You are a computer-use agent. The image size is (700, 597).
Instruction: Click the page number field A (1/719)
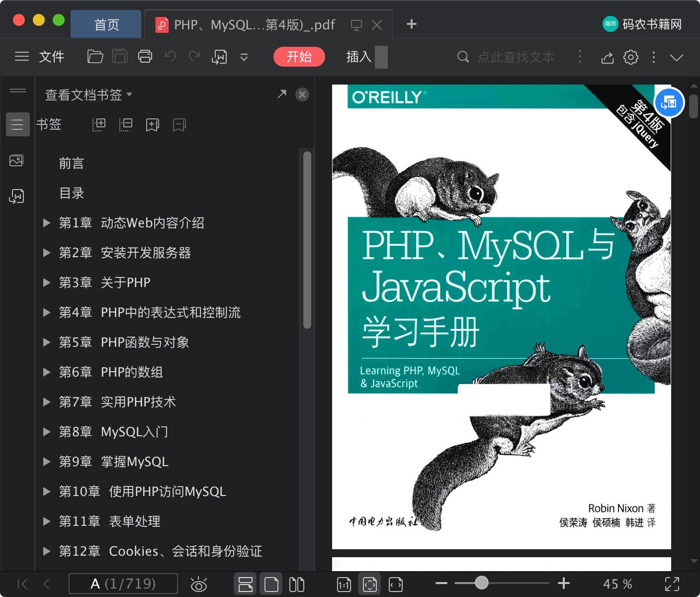tap(123, 584)
